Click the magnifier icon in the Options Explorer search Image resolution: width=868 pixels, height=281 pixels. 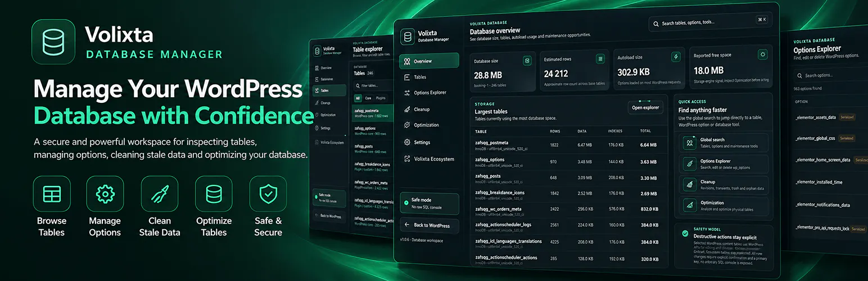(x=799, y=75)
